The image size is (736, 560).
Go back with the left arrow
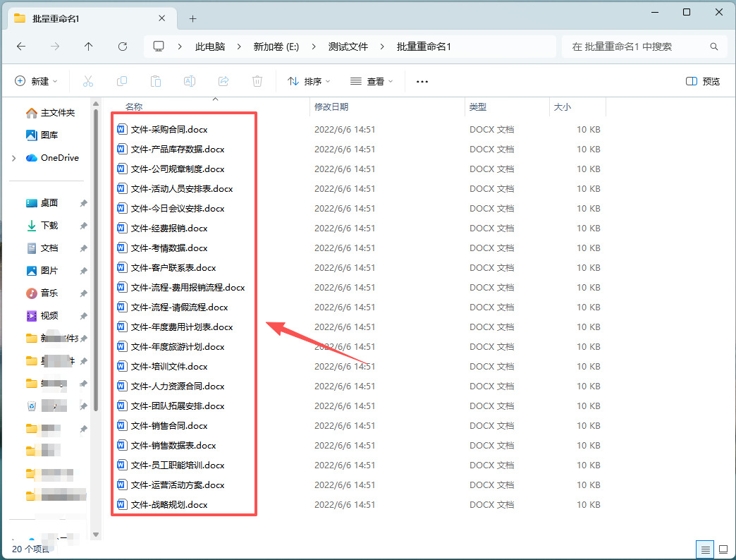click(21, 47)
